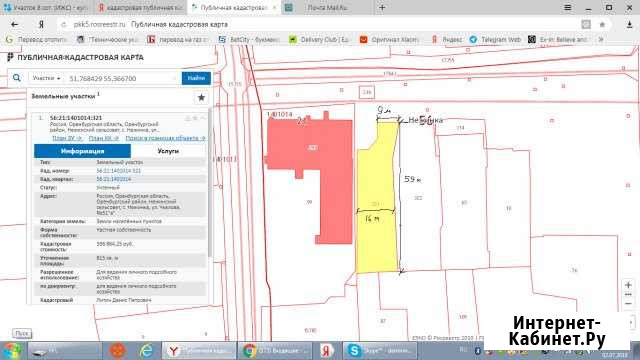The width and height of the screenshot is (640, 360).
Task: Click the magnifier search icon
Action: click(x=16, y=78)
